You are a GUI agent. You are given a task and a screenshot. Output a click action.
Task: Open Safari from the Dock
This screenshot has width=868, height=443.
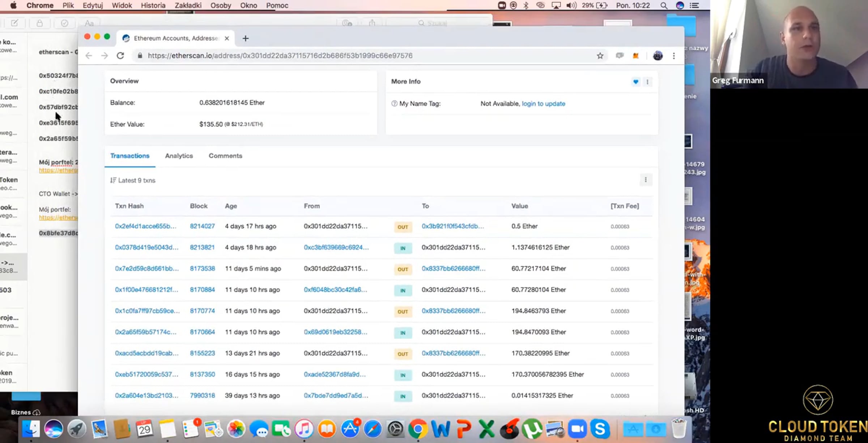pyautogui.click(x=373, y=429)
